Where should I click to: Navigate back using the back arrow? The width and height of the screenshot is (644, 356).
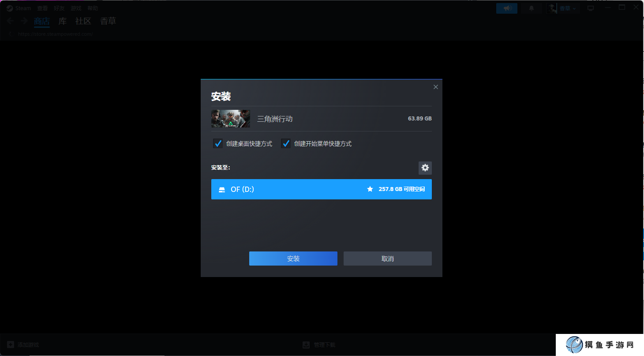pos(10,21)
